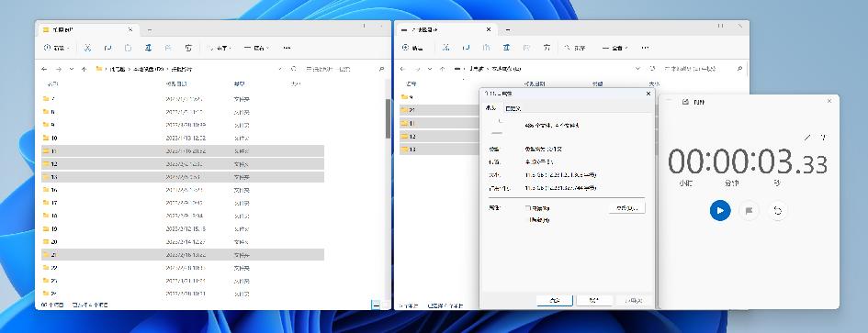Viewport: 868px width, 333px height.
Task: Select folder 19 in left Explorer
Action: tap(183, 229)
